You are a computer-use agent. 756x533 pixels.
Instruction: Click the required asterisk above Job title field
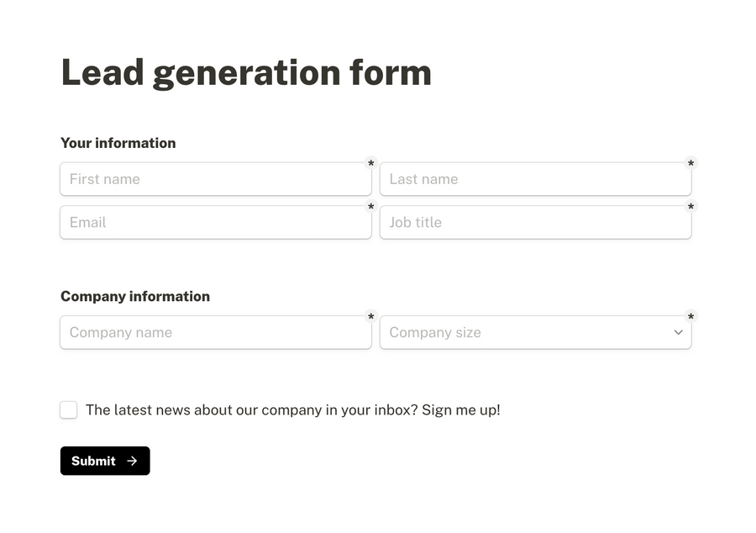click(x=690, y=206)
